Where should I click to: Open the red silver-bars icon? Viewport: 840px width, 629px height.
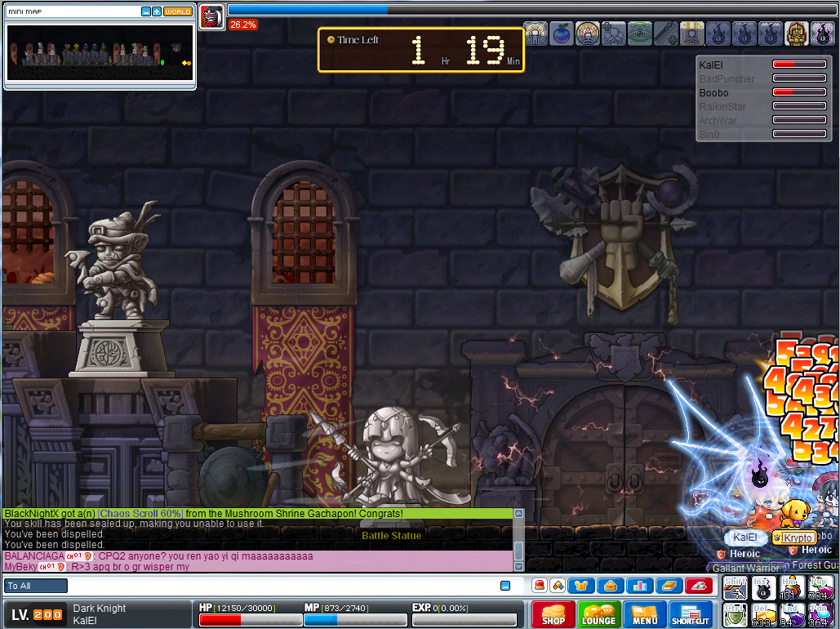[699, 586]
